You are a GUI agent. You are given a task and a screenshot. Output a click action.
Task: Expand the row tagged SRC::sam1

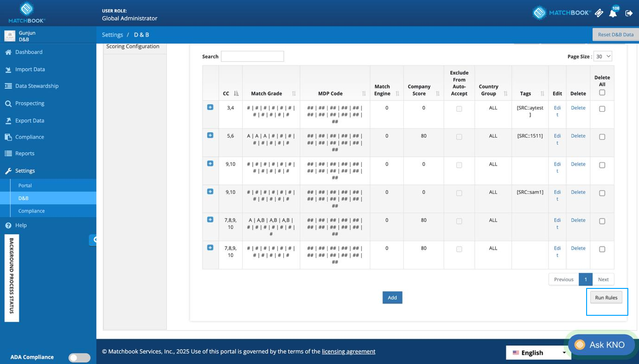210,192
